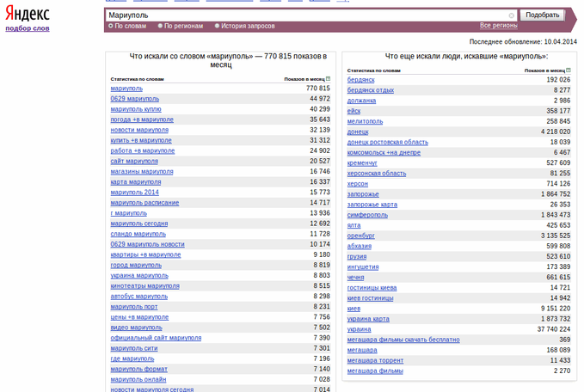The image size is (584, 392).
Task: Select the 'По словам' radio button
Action: pyautogui.click(x=111, y=26)
